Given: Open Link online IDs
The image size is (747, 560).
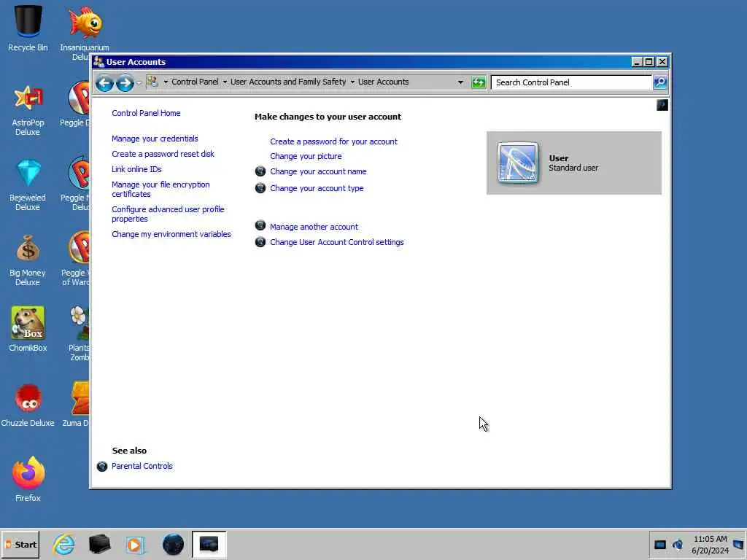Looking at the screenshot, I should [136, 169].
